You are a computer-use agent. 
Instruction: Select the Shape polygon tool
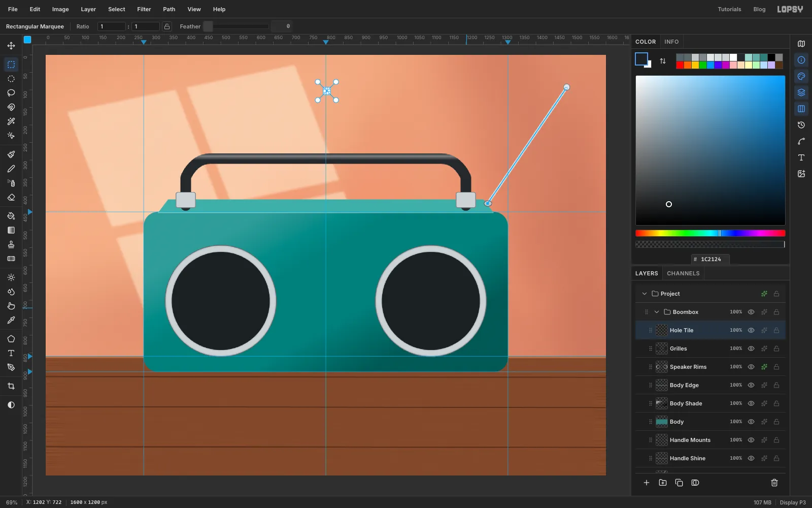pos(11,339)
